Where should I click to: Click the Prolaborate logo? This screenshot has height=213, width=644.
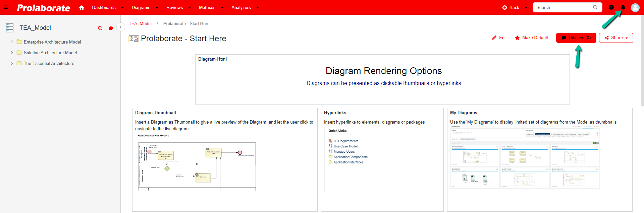point(44,8)
